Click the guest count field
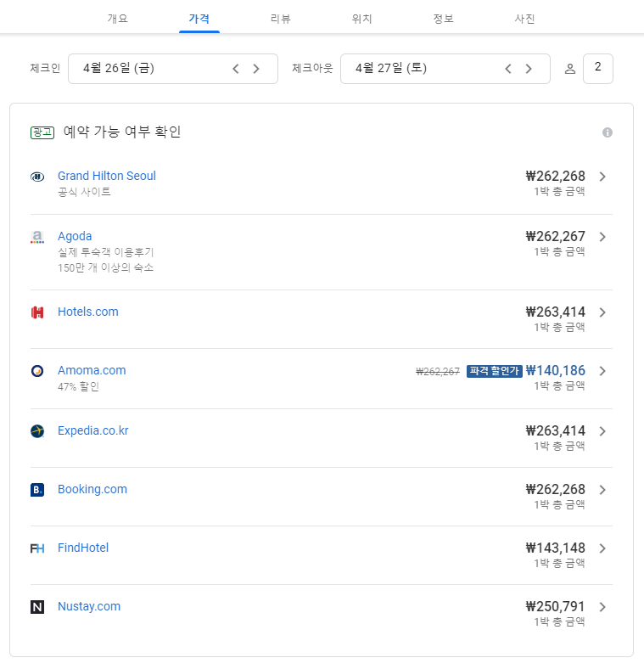644x669 pixels. 598,69
